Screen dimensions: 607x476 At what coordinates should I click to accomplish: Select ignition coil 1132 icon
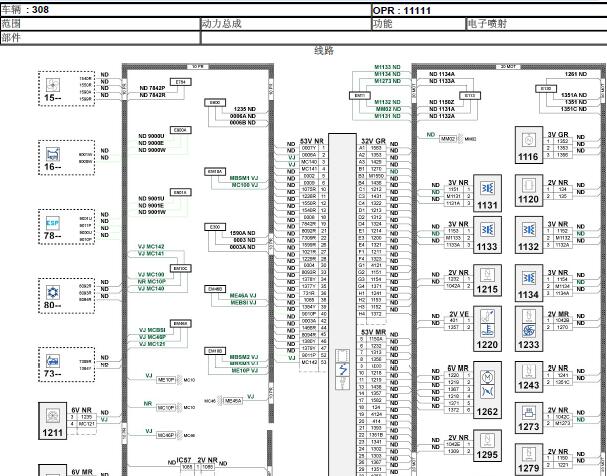[528, 230]
